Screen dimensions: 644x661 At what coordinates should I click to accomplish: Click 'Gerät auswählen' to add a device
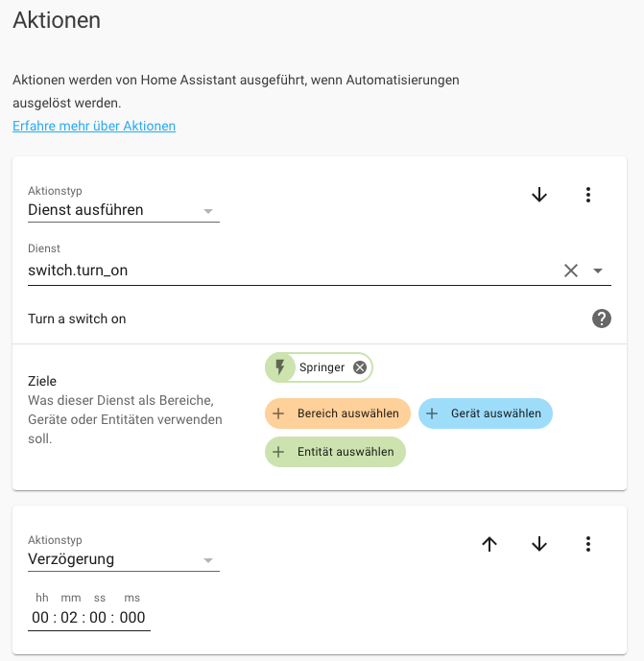[x=486, y=413]
